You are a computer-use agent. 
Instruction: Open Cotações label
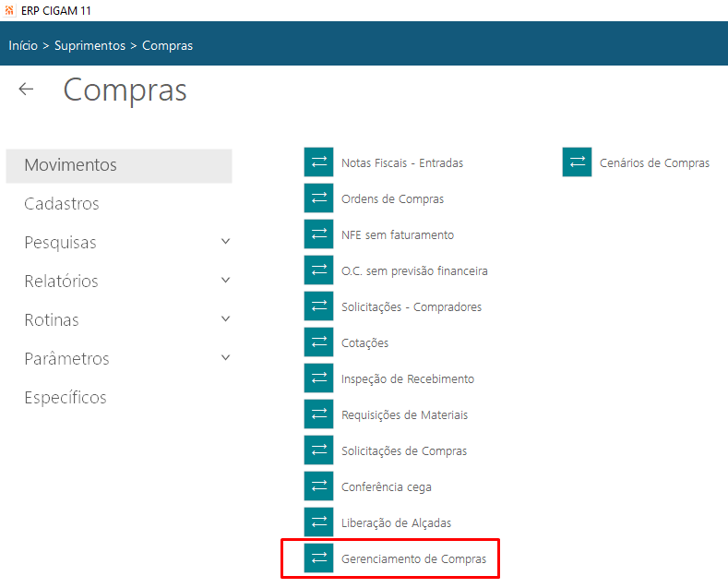[x=365, y=343]
